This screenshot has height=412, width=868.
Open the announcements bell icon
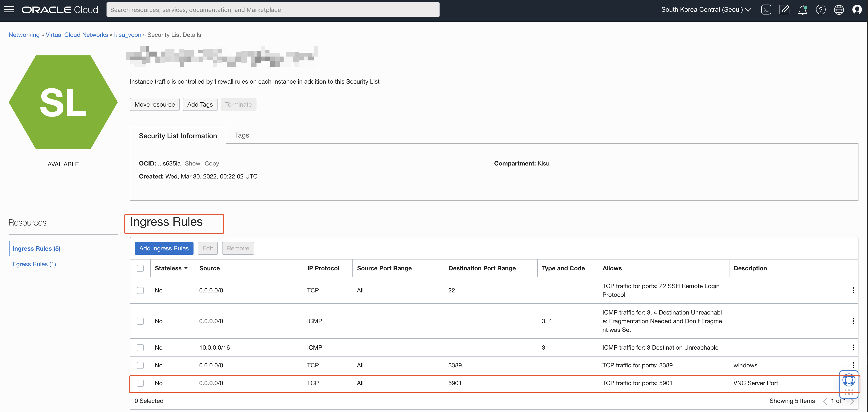pos(802,10)
